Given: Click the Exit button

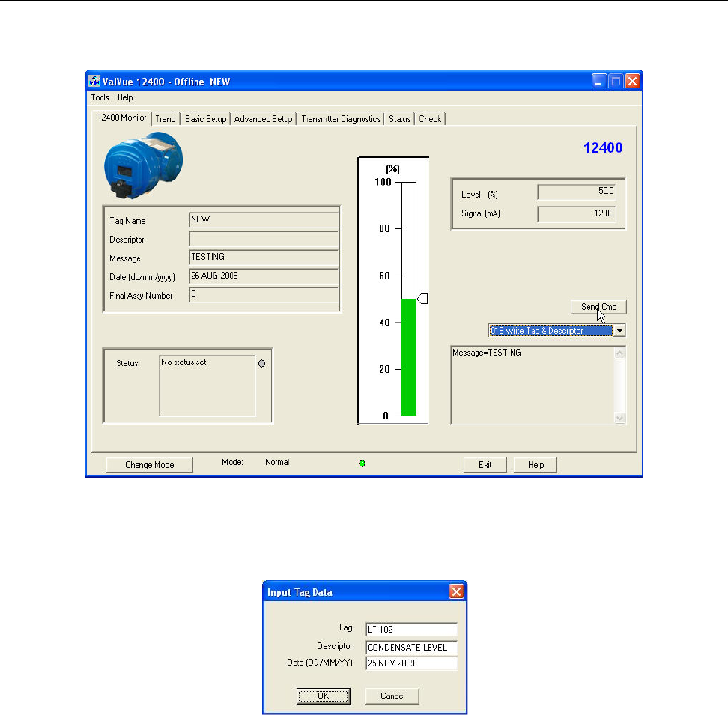Looking at the screenshot, I should [485, 465].
